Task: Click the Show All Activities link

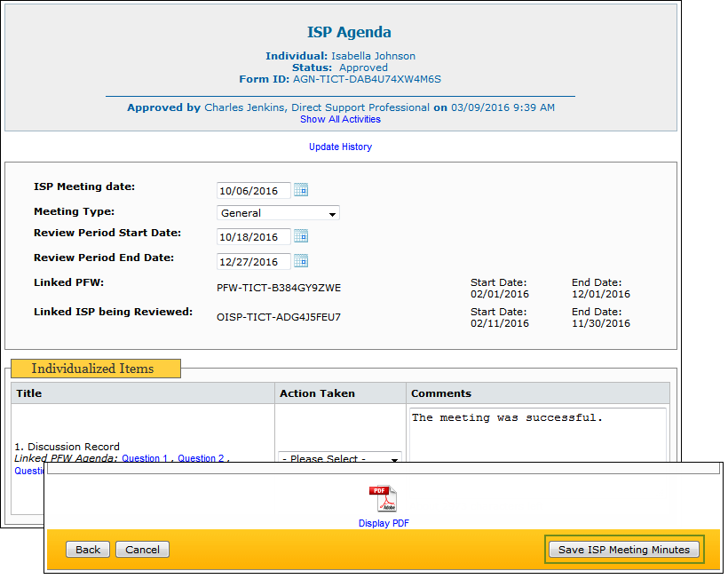Action: [x=340, y=119]
